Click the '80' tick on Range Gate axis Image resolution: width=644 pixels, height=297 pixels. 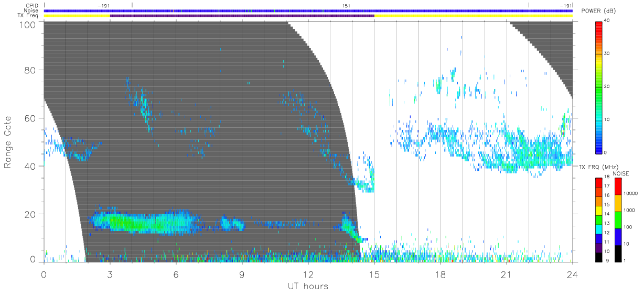[x=29, y=70]
